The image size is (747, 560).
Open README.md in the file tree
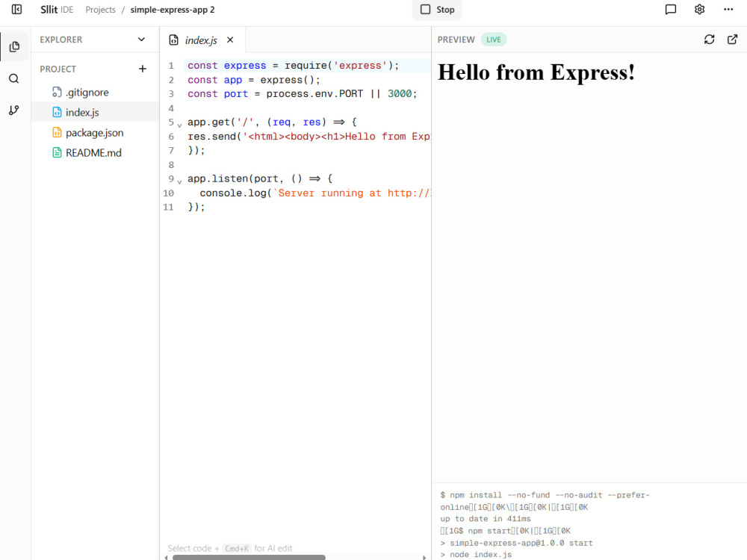[x=95, y=153]
